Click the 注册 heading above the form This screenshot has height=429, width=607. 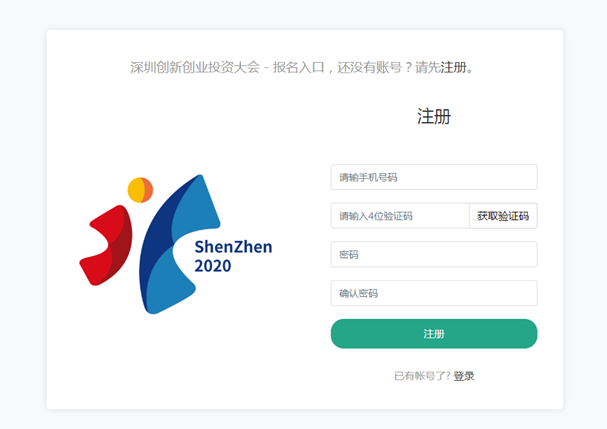click(434, 116)
